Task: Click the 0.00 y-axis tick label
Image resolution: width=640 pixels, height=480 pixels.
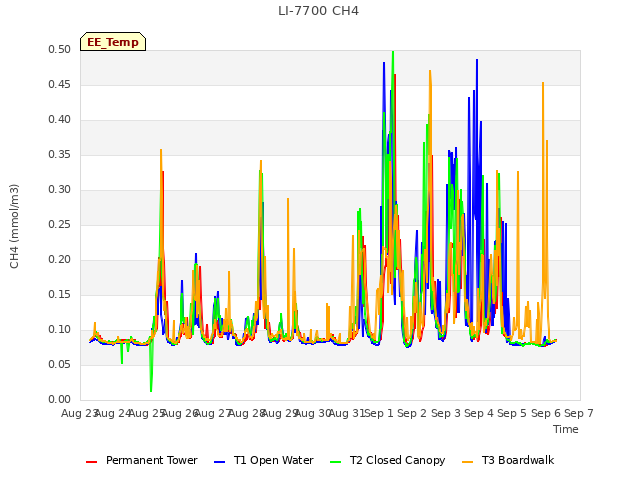Action: (x=60, y=399)
